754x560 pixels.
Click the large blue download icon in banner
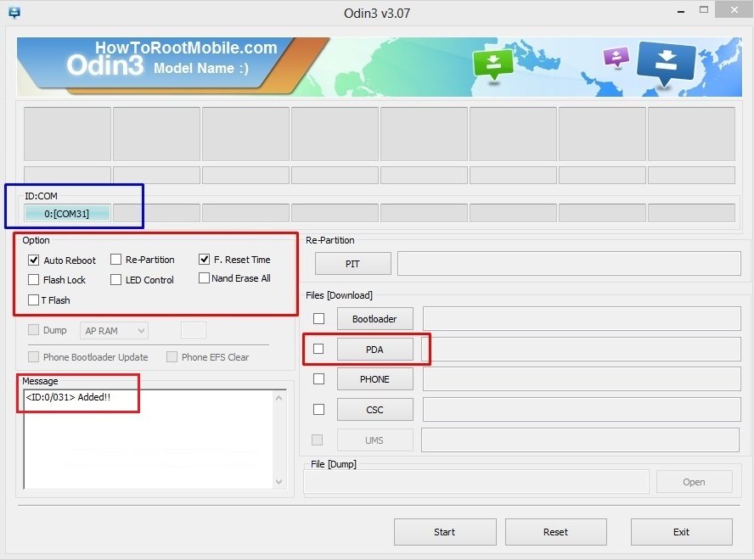(x=666, y=64)
